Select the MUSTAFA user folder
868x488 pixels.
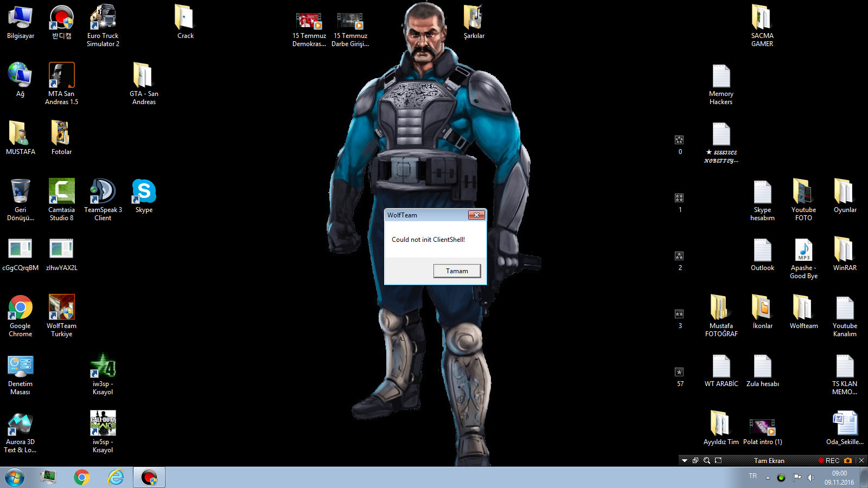pyautogui.click(x=21, y=138)
